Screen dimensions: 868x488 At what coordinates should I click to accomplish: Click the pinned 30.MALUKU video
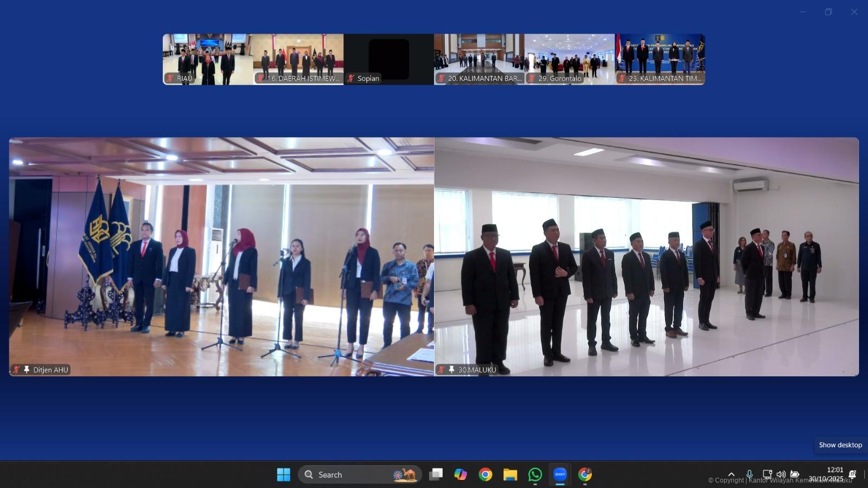click(x=646, y=256)
